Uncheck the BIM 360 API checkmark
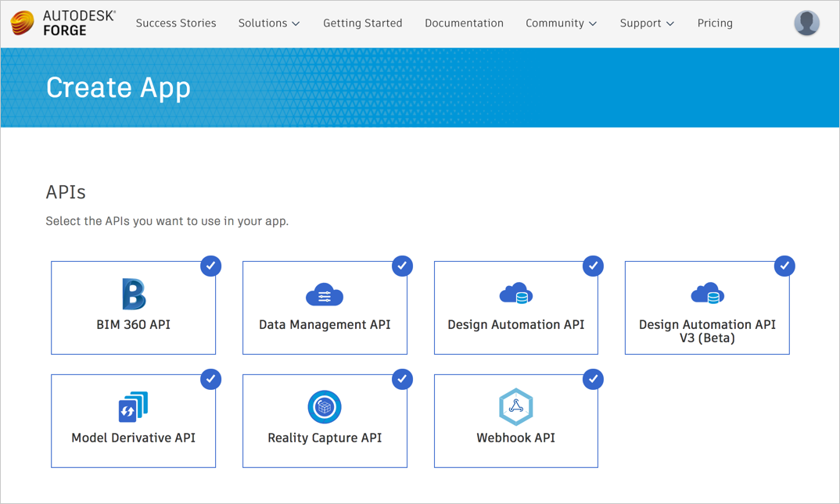This screenshot has width=840, height=504. click(x=210, y=266)
